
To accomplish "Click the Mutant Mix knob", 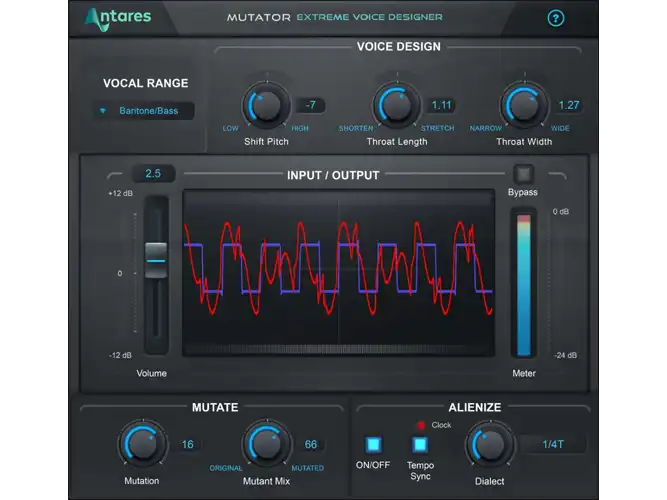I will (267, 444).
